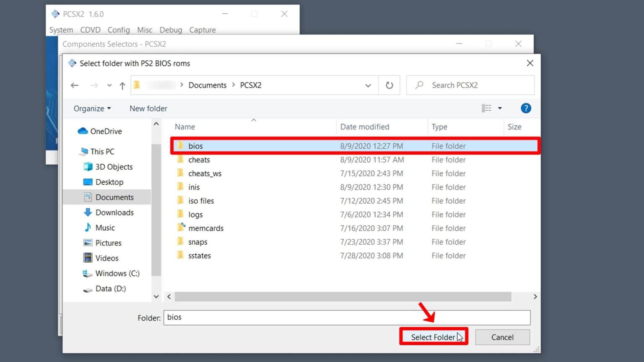Select the memcards folder icon

[180, 228]
